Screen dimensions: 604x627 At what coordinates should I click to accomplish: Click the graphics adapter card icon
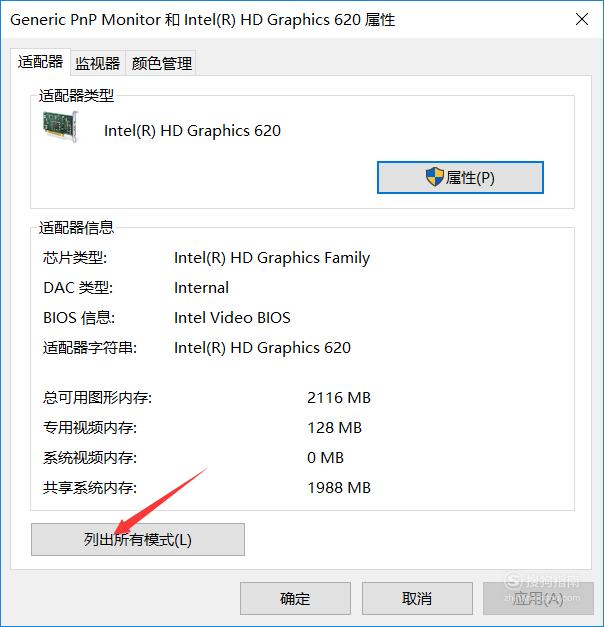click(60, 126)
